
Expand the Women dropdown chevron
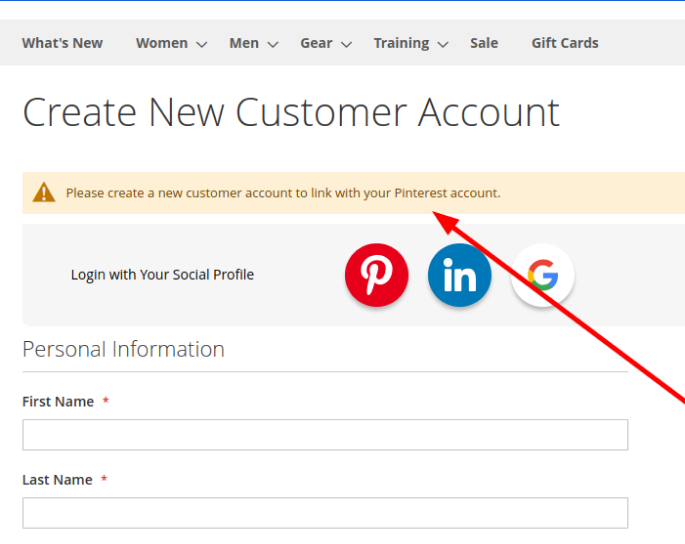201,44
